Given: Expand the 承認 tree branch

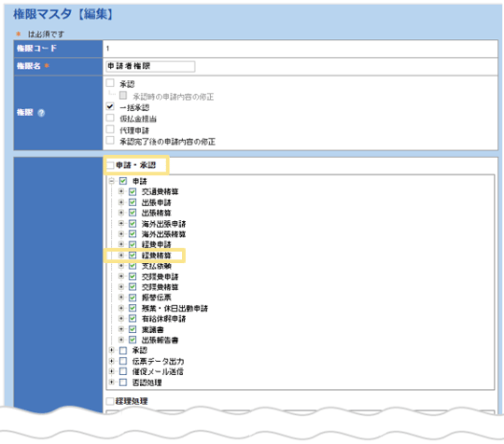Looking at the screenshot, I should (x=112, y=350).
